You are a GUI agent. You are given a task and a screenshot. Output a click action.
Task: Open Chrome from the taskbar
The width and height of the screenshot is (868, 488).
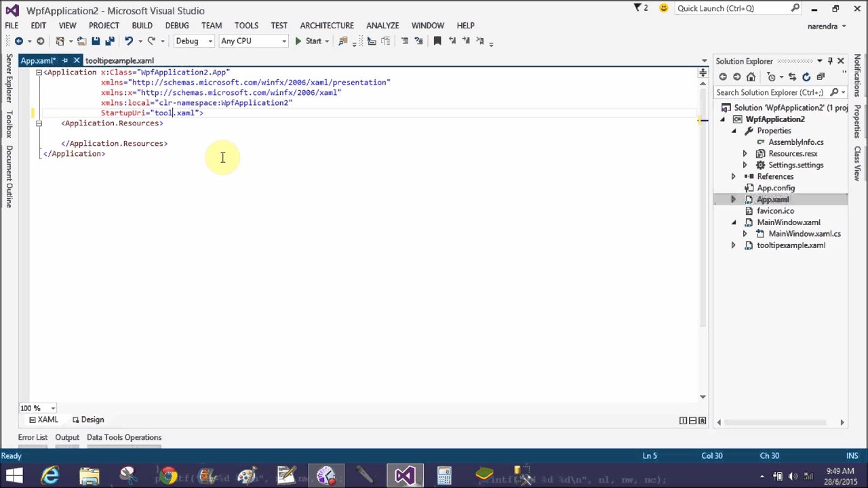pyautogui.click(x=167, y=476)
